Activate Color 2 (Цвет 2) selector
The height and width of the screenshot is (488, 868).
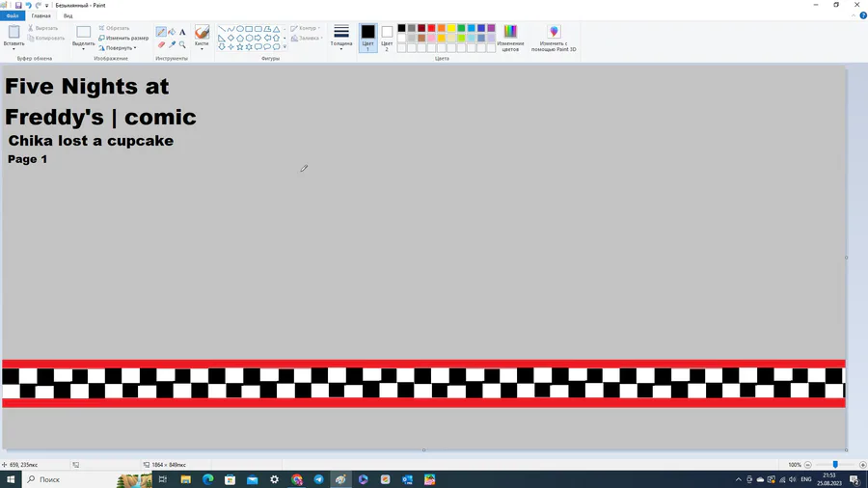click(x=387, y=38)
